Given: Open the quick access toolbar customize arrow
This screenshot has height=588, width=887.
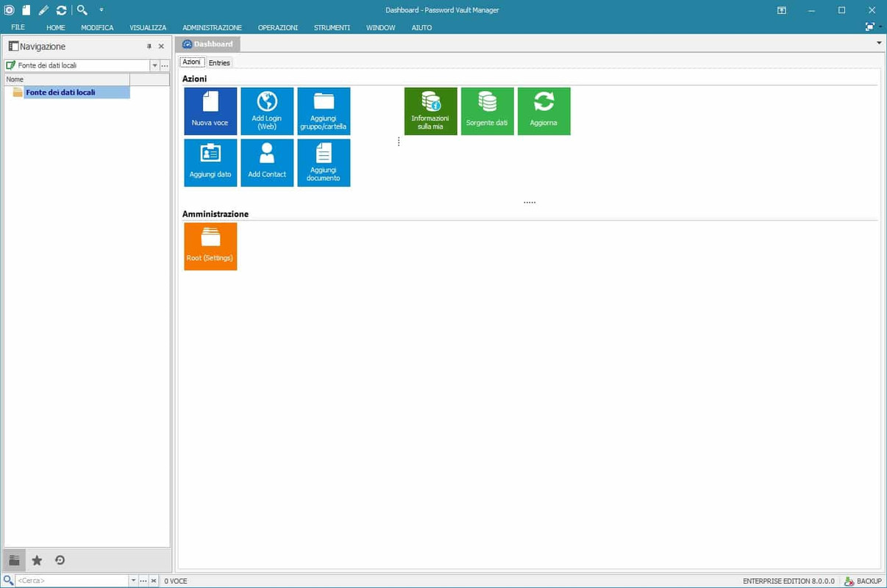Looking at the screenshot, I should tap(101, 10).
